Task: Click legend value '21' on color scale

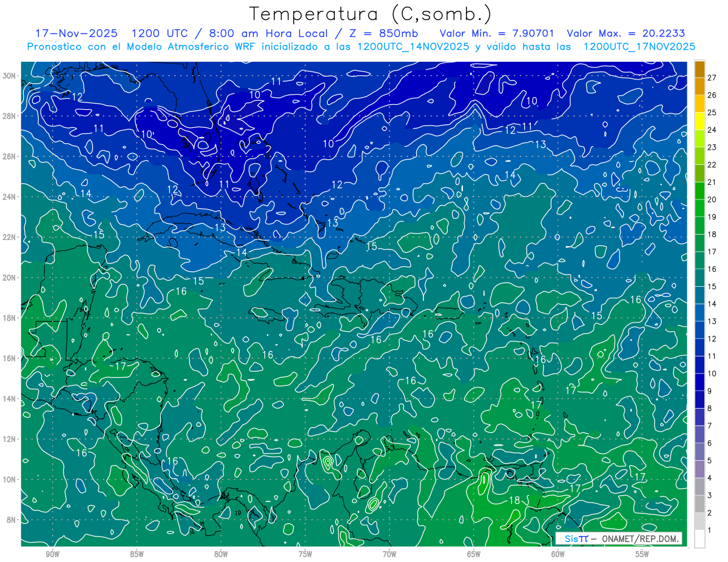Action: 712,182
